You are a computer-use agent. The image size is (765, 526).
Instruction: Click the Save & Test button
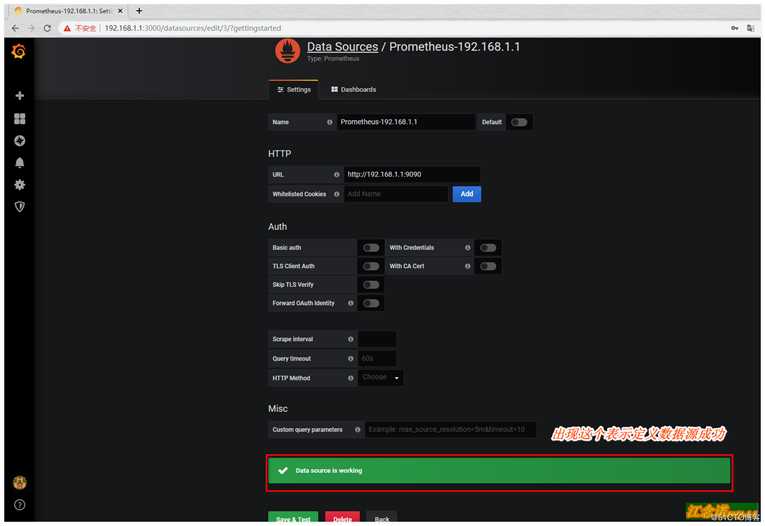(293, 518)
